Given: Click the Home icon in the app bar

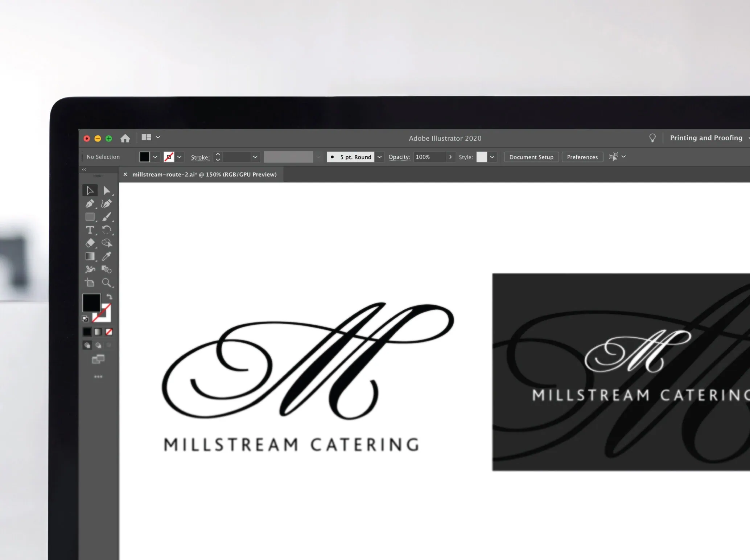Looking at the screenshot, I should [x=125, y=138].
